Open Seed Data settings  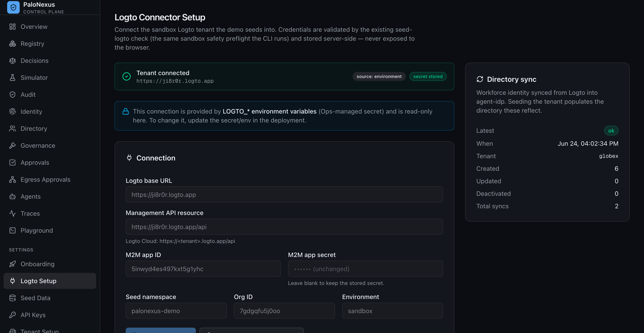coord(50,298)
